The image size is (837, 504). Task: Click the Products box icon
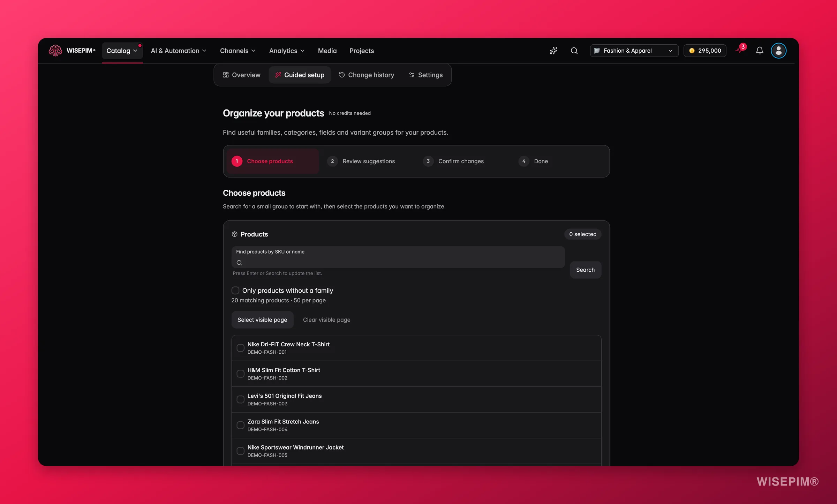(234, 234)
